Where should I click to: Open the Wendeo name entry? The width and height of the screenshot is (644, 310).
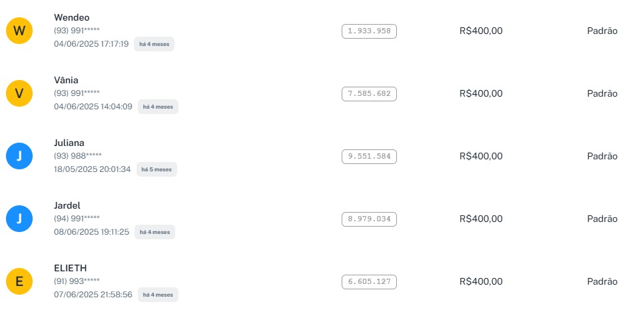(x=71, y=17)
